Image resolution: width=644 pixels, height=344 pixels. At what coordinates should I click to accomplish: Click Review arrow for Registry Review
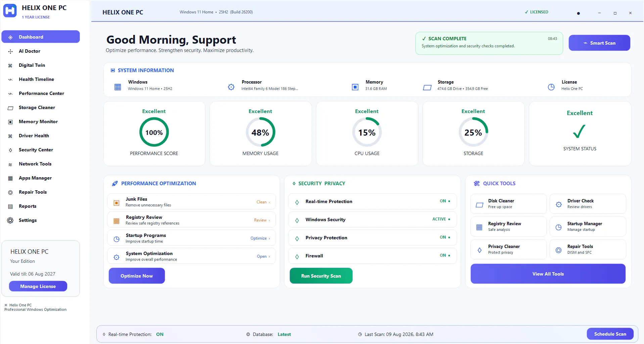tap(262, 220)
